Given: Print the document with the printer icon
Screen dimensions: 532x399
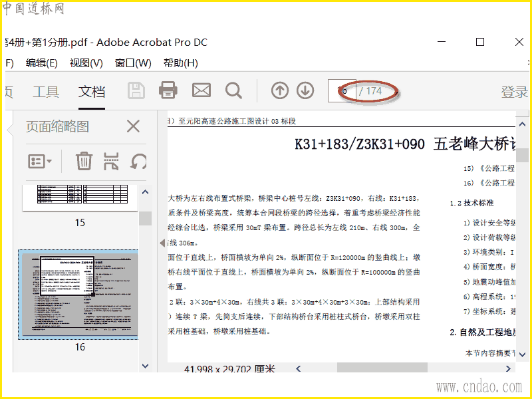Looking at the screenshot, I should pos(168,90).
